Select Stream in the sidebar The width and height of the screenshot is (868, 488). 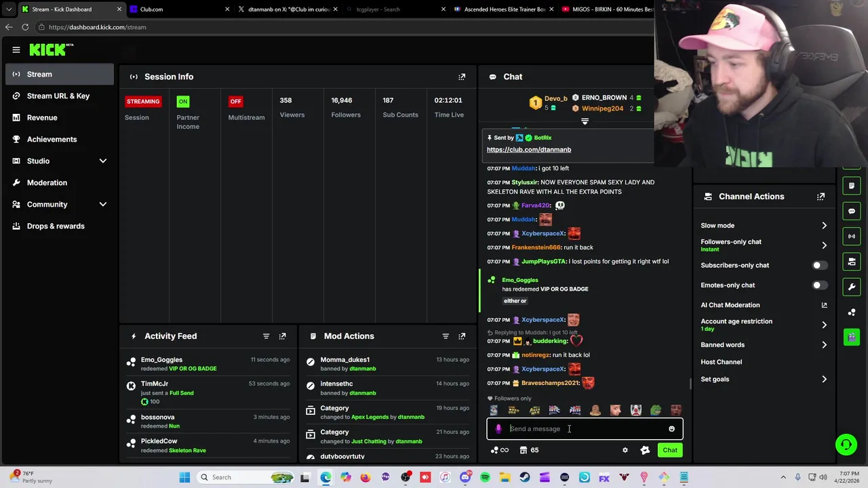pos(60,74)
